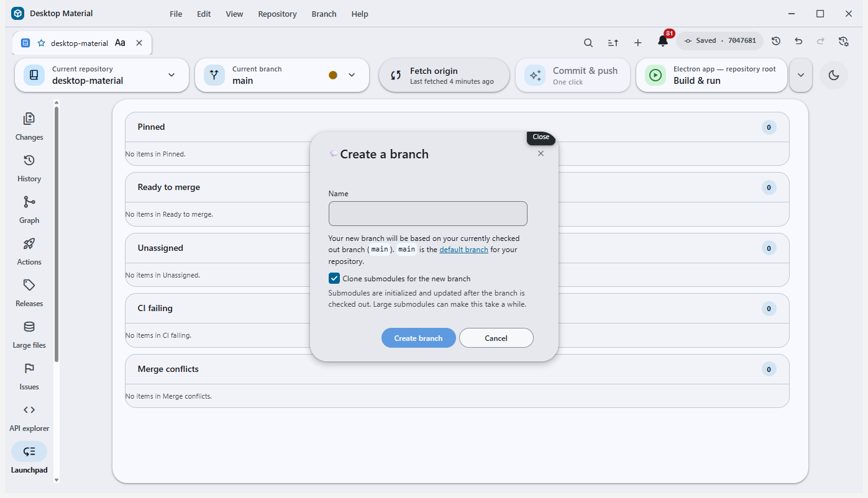Screen dimensions: 868x498
Task: Uncheck Clone submodules for the new branch
Action: pos(334,278)
